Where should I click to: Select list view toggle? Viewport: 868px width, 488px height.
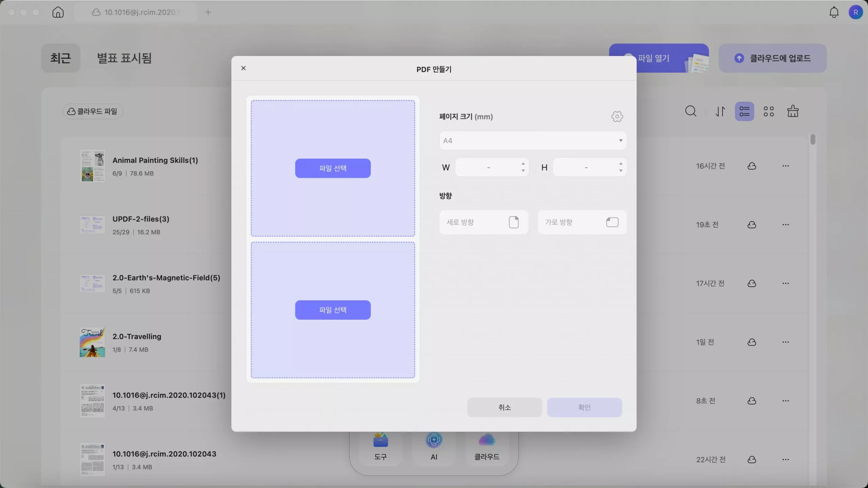(x=744, y=111)
